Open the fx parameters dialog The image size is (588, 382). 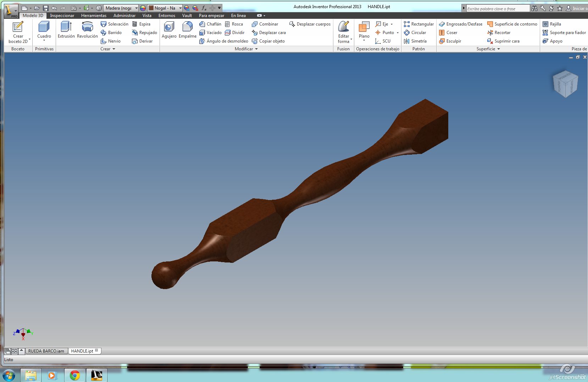(204, 8)
